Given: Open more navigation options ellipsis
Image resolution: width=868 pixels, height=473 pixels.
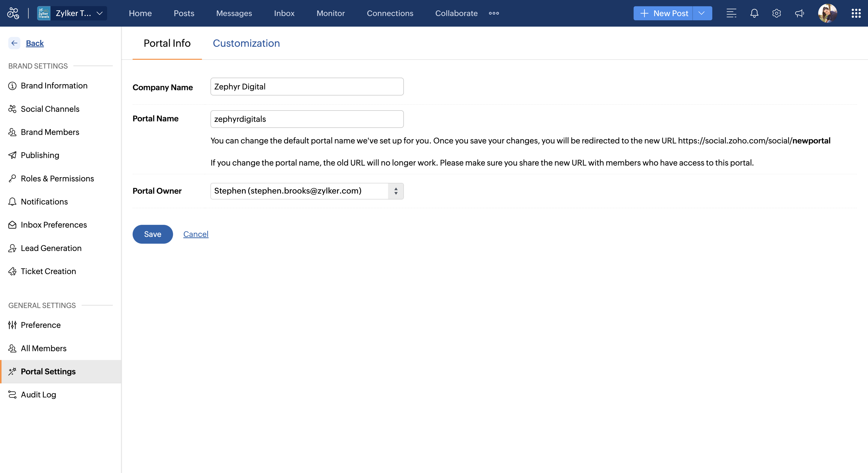Looking at the screenshot, I should [x=494, y=13].
